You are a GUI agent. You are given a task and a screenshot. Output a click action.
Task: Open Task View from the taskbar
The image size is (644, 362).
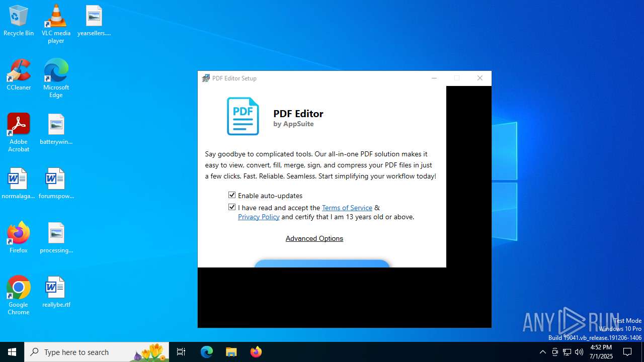(x=181, y=352)
